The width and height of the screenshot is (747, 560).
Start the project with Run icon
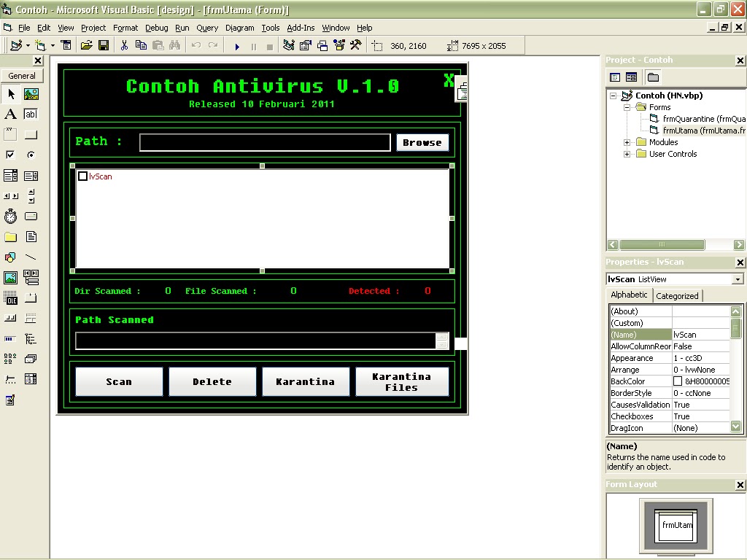pos(237,46)
